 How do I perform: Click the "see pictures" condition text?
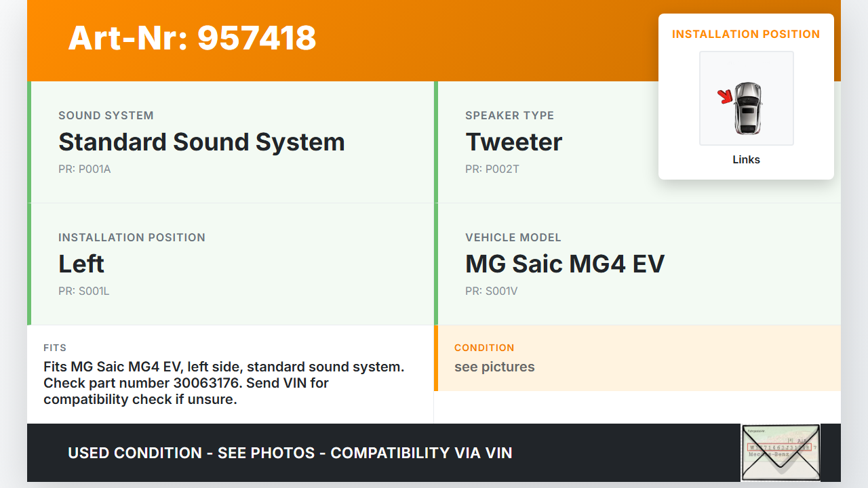click(x=494, y=367)
